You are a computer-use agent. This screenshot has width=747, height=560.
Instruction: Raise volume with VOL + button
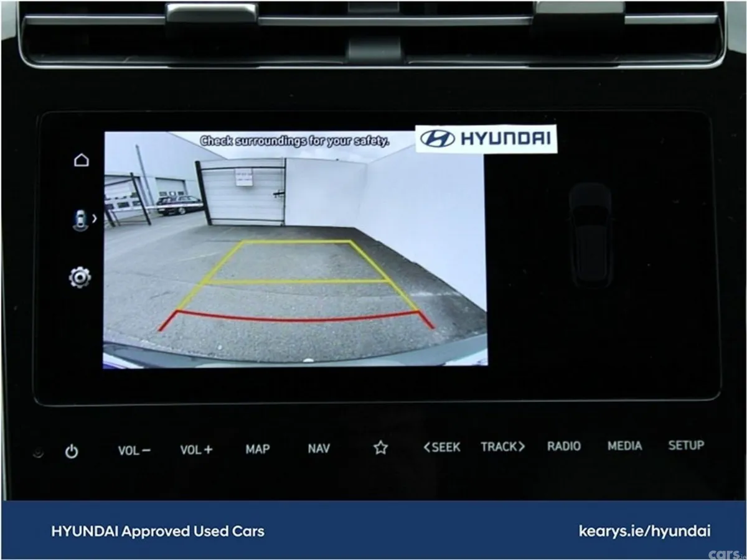(196, 449)
